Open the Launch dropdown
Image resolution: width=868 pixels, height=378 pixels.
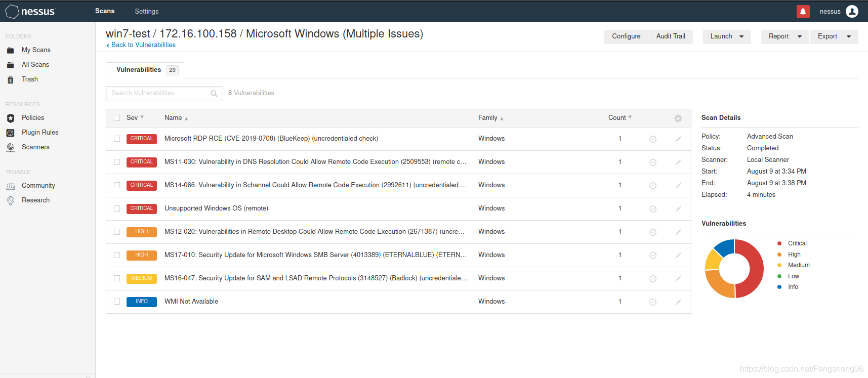(x=727, y=36)
